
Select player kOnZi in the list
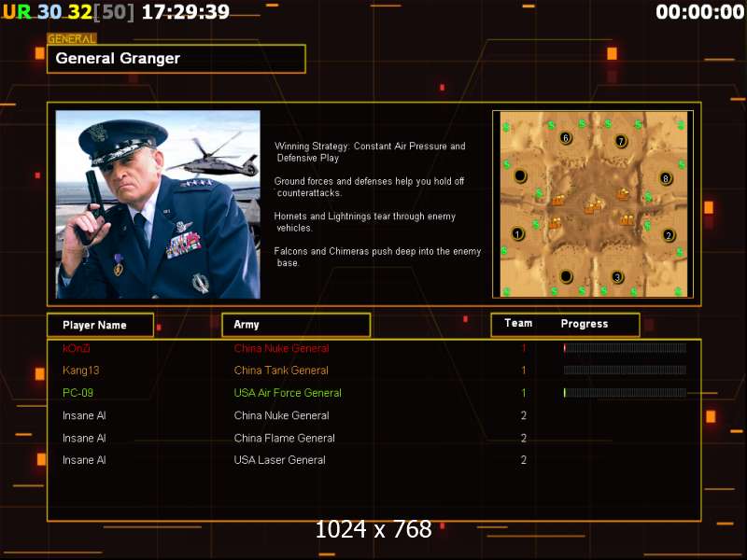pos(77,348)
